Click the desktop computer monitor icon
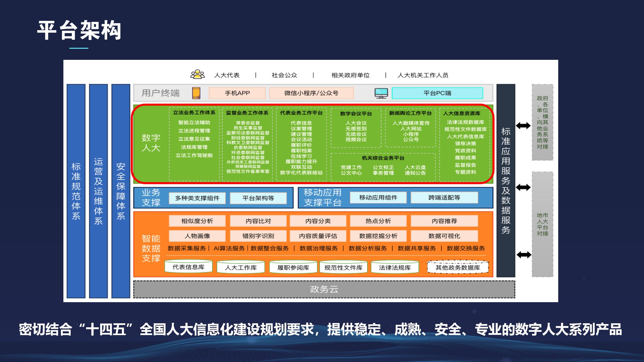 (x=381, y=93)
